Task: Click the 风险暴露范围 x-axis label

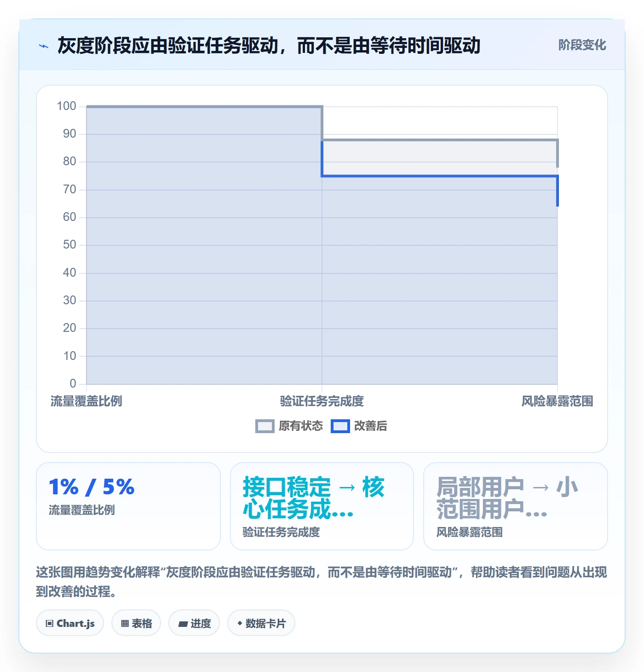Action: point(557,401)
